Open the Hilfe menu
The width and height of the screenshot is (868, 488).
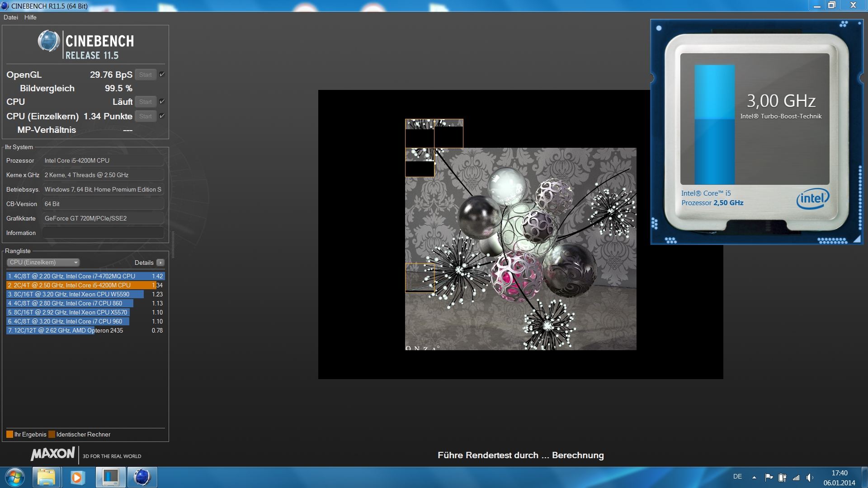(30, 17)
